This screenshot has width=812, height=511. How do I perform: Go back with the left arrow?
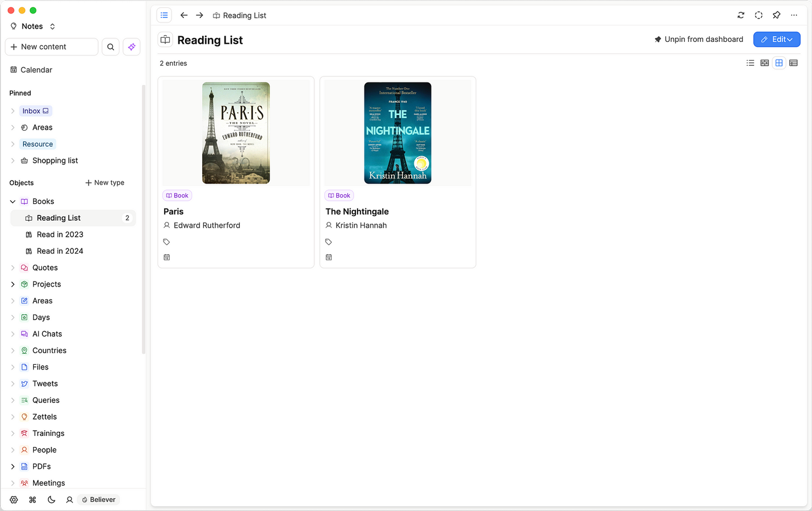pos(184,15)
